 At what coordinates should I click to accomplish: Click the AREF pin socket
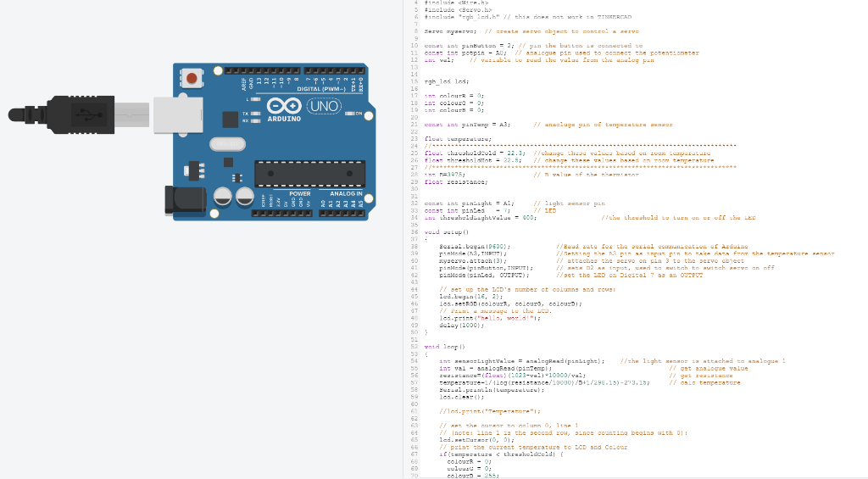[243, 71]
